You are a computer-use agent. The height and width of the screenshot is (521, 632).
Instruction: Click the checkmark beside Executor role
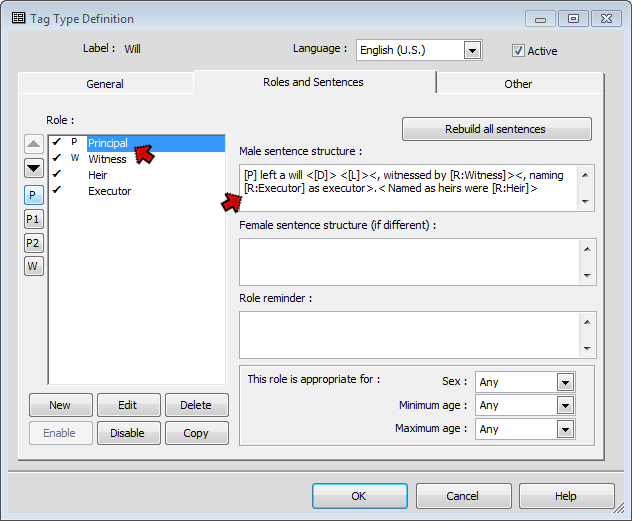pyautogui.click(x=57, y=189)
